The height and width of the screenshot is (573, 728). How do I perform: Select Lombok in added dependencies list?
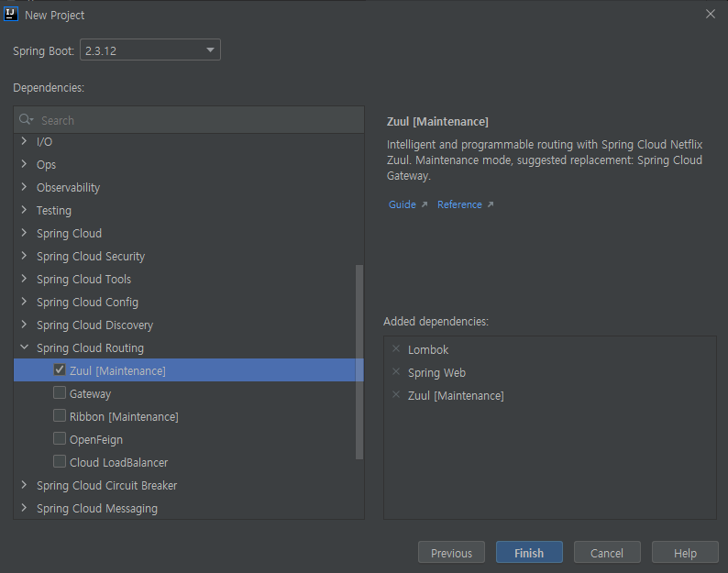point(428,349)
